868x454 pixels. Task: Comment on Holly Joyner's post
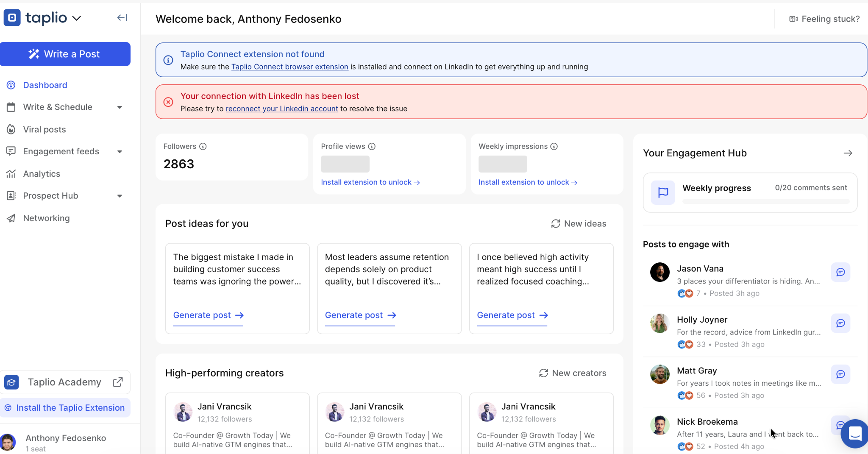pos(840,323)
